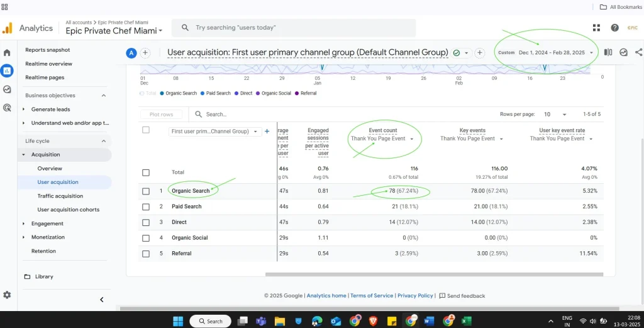
Task: Expand the Engagement section in sidebar
Action: tap(24, 223)
